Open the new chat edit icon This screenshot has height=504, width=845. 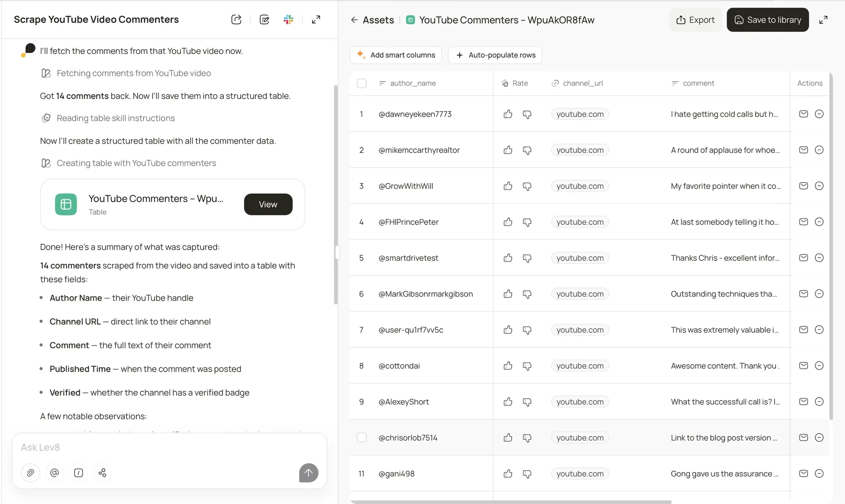pyautogui.click(x=264, y=20)
